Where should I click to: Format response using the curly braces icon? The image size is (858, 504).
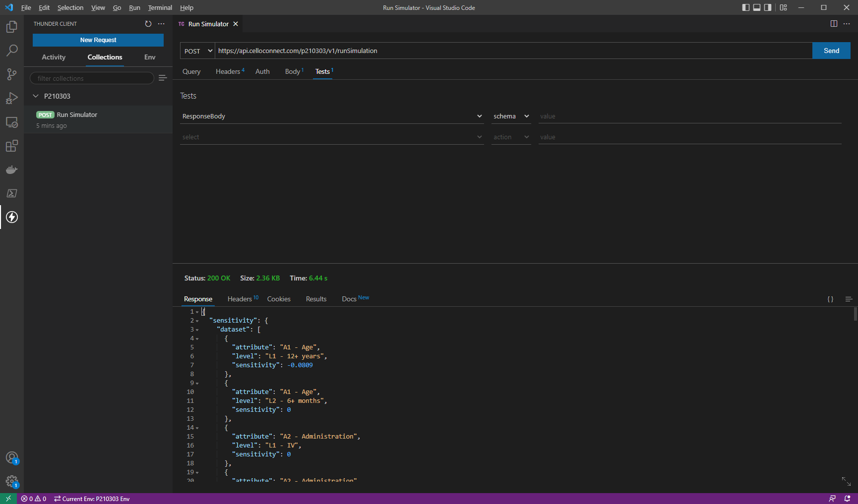click(x=830, y=299)
